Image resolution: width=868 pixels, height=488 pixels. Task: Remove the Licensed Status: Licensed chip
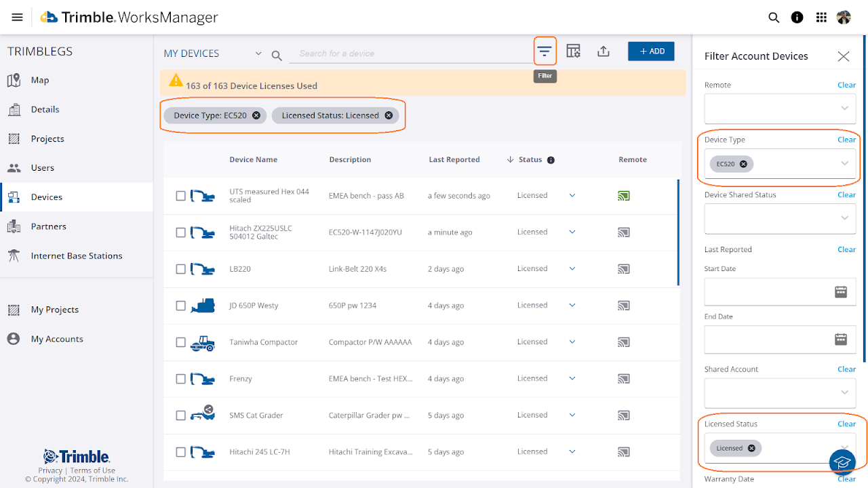click(x=389, y=115)
